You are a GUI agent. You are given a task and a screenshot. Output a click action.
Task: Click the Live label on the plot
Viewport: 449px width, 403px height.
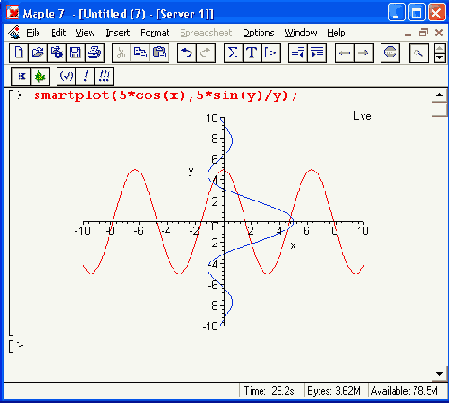pyautogui.click(x=362, y=116)
